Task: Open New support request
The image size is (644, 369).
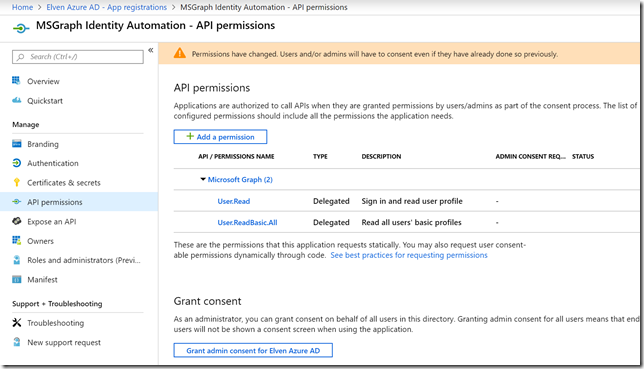Action: [64, 342]
